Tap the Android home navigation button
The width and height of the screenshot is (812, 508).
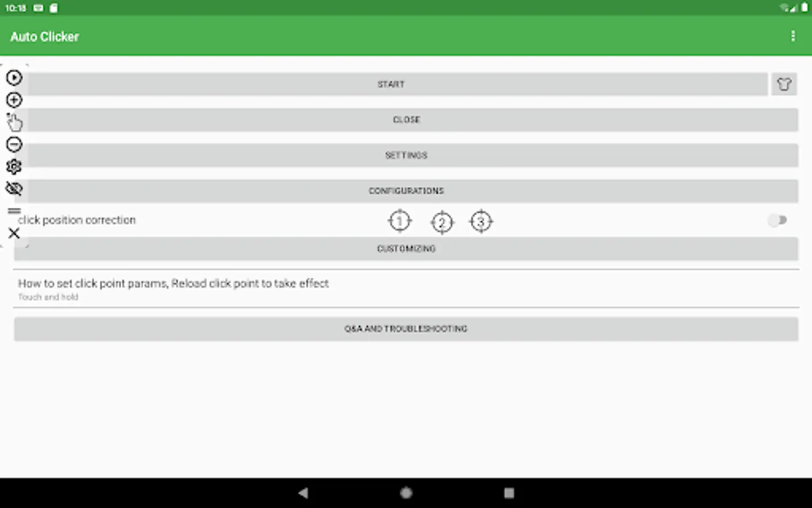click(406, 493)
